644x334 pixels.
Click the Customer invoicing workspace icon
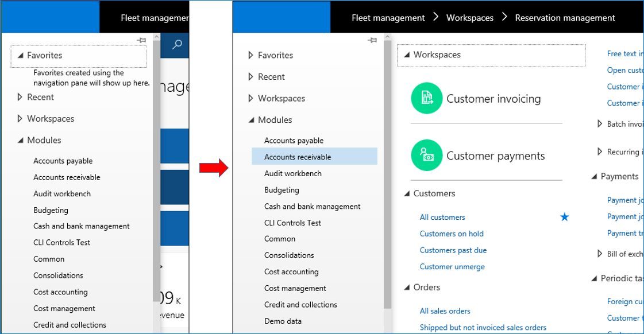tap(426, 98)
